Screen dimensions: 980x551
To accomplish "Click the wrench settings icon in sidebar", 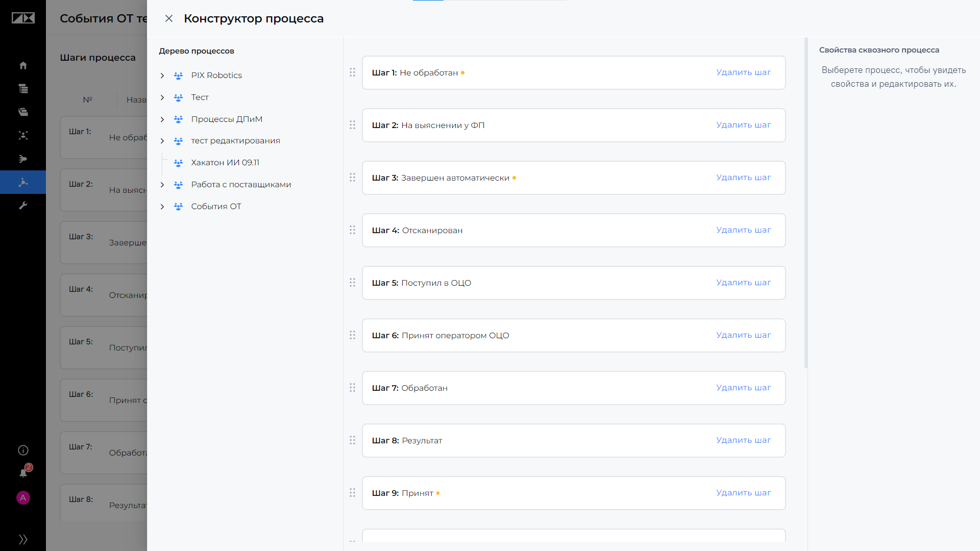I will pos(23,206).
